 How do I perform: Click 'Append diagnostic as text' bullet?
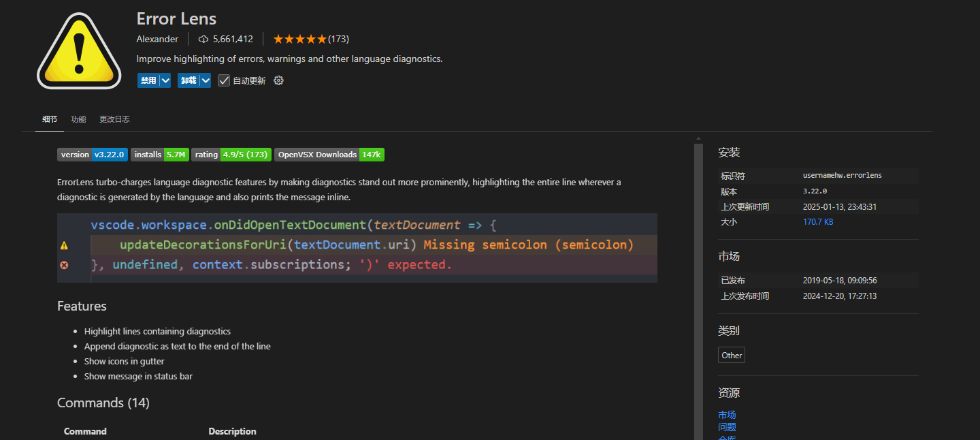(178, 347)
